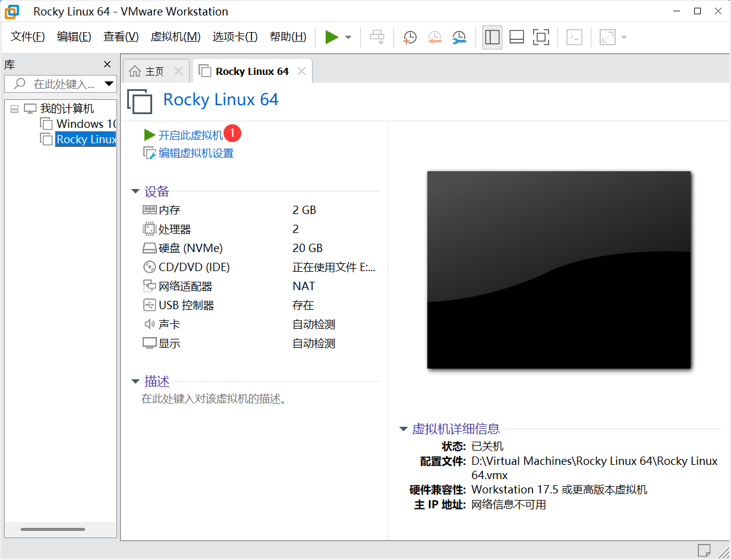Take a snapshot using clock-plus icon

click(410, 37)
